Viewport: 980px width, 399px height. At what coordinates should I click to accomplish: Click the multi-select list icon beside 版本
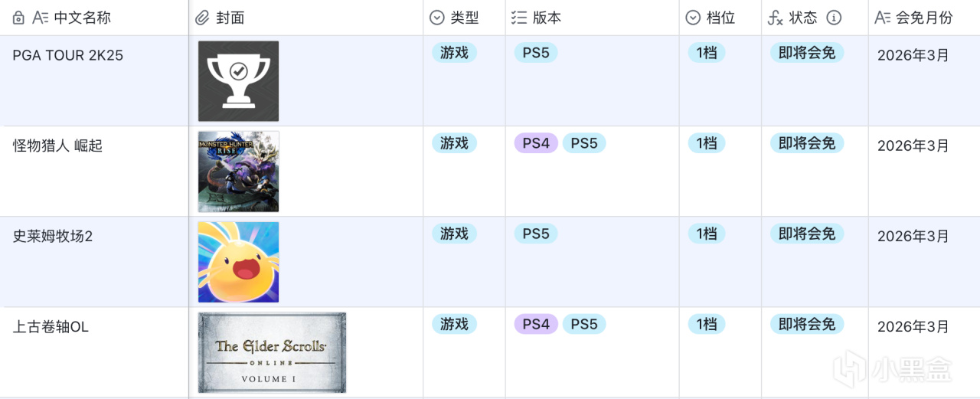tap(519, 18)
